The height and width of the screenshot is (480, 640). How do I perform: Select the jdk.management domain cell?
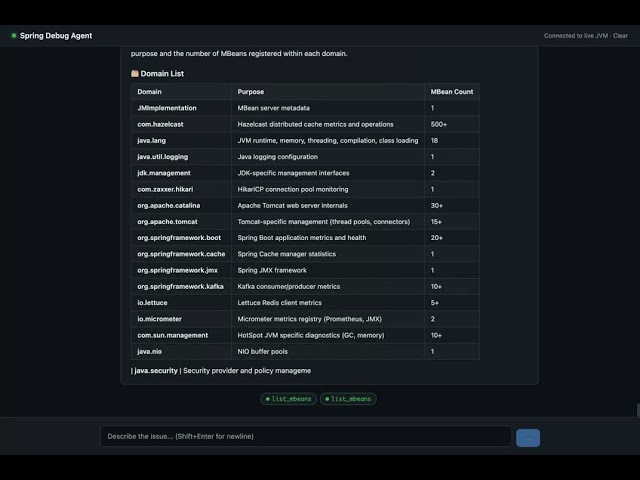tap(182, 173)
